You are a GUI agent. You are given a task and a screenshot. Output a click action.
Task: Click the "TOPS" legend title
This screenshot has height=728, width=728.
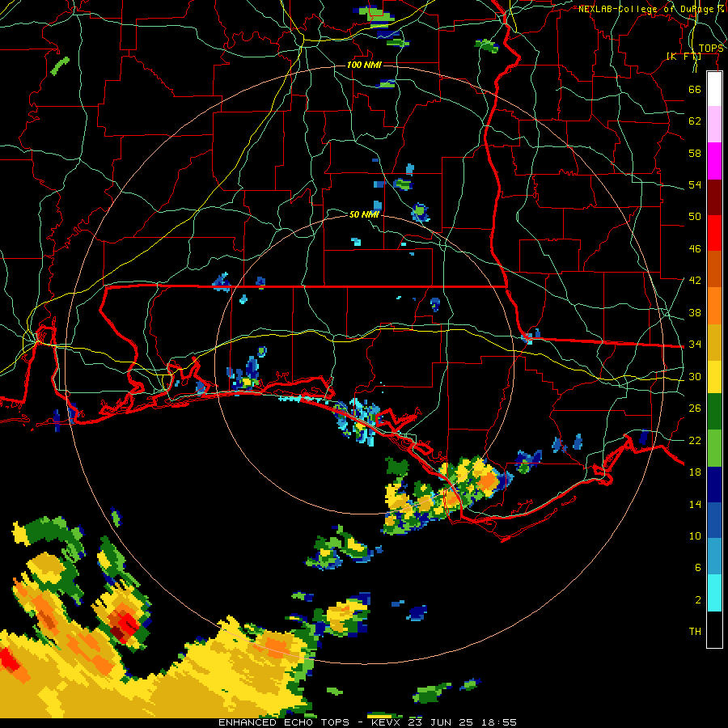point(711,49)
